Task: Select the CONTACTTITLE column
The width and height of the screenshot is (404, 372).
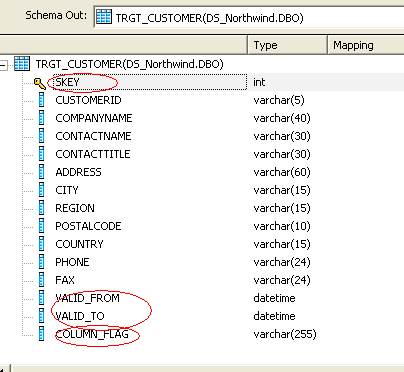Action: (x=93, y=154)
